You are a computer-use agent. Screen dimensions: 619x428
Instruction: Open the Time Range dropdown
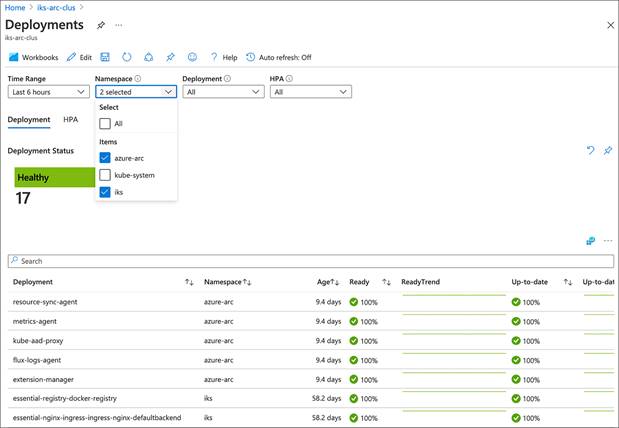coord(49,92)
